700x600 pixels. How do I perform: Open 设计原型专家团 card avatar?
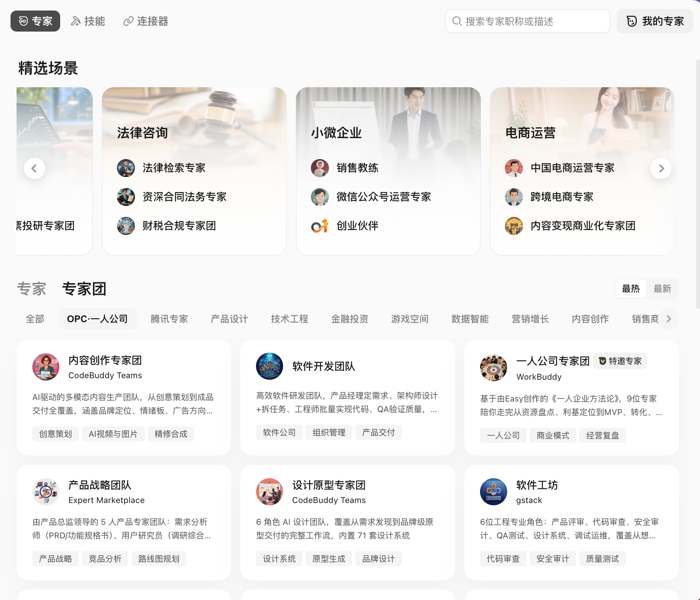270,492
